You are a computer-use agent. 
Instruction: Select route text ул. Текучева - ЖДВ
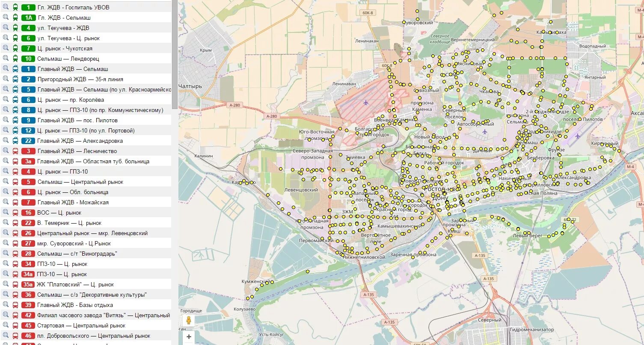pyautogui.click(x=63, y=28)
